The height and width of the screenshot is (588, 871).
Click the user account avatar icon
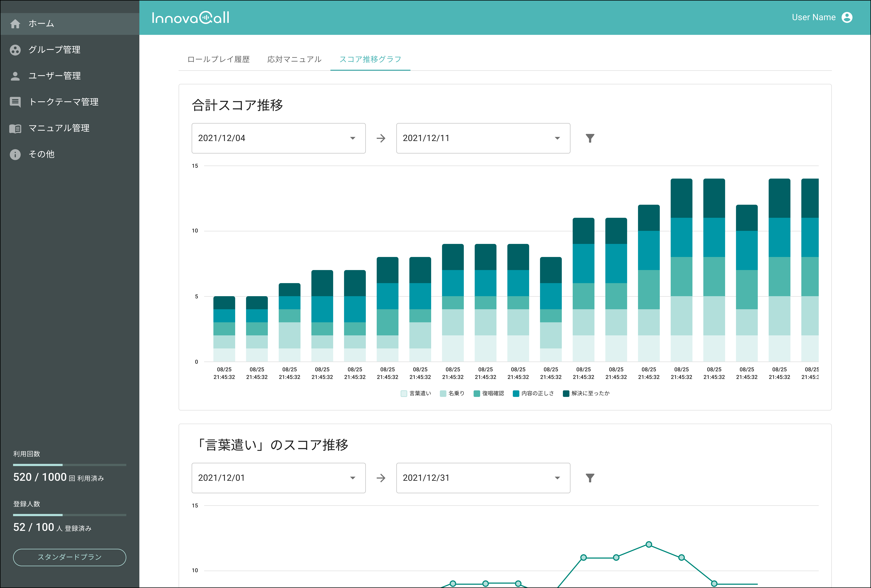(847, 17)
